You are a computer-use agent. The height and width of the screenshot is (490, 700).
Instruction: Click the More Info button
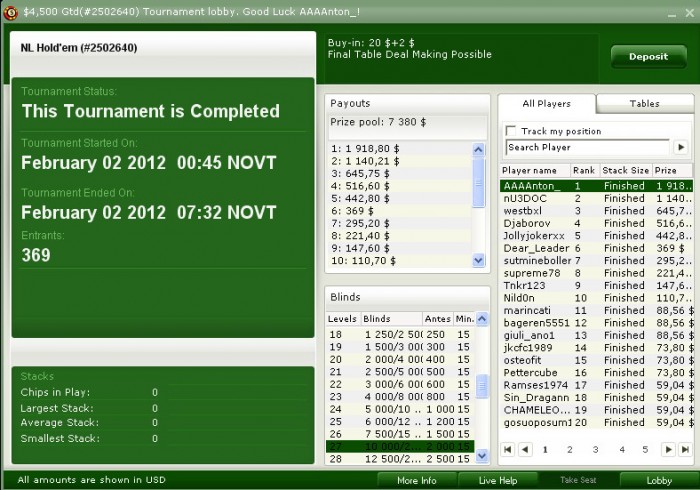417,481
